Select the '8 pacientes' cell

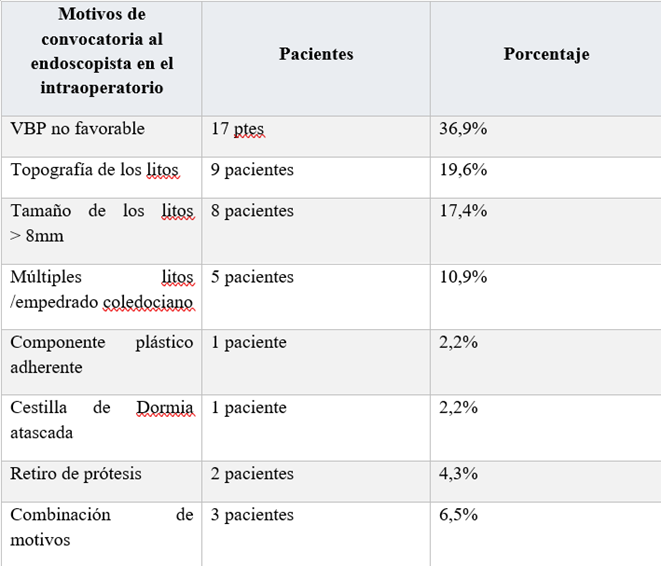pyautogui.click(x=253, y=211)
